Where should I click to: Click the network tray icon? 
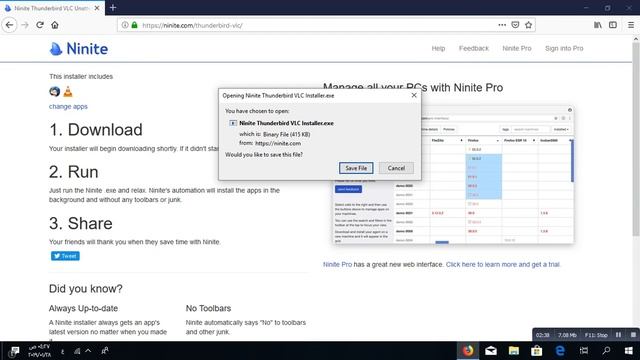pyautogui.click(x=77, y=351)
